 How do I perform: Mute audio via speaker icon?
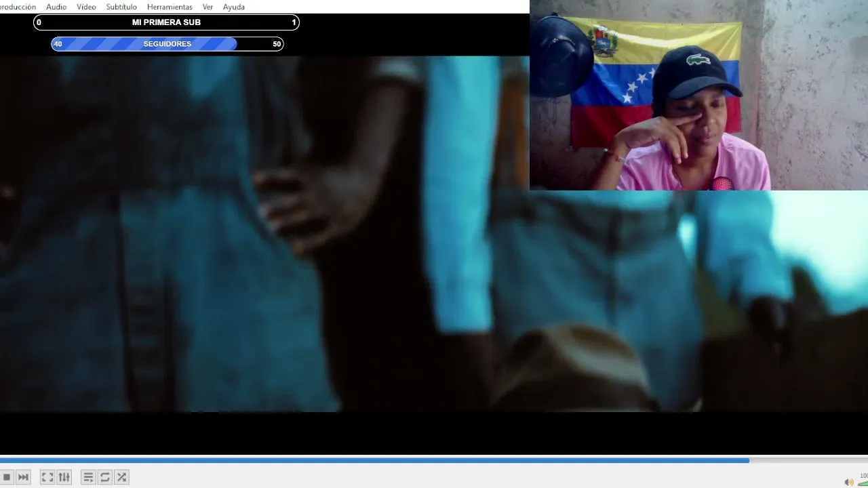tap(848, 482)
